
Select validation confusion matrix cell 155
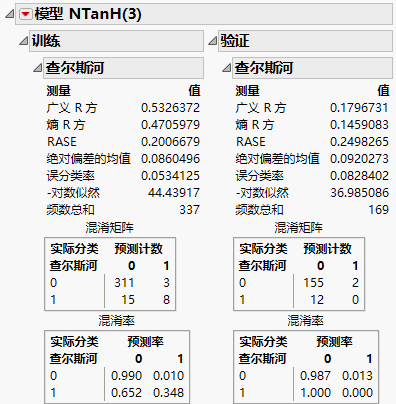pyautogui.click(x=313, y=283)
